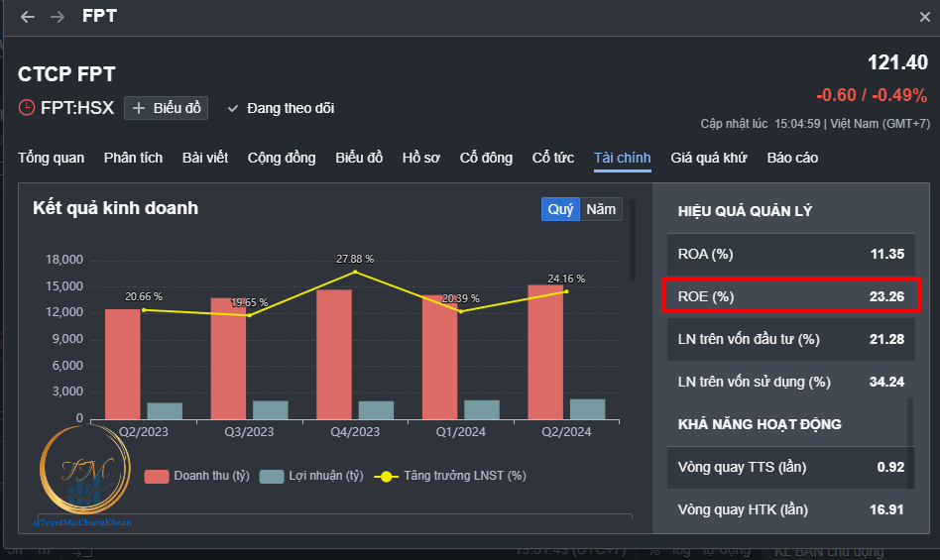Viewport: 940px width, 560px height.
Task: Toggle Doanh thu legend color swatch
Action: pyautogui.click(x=157, y=476)
